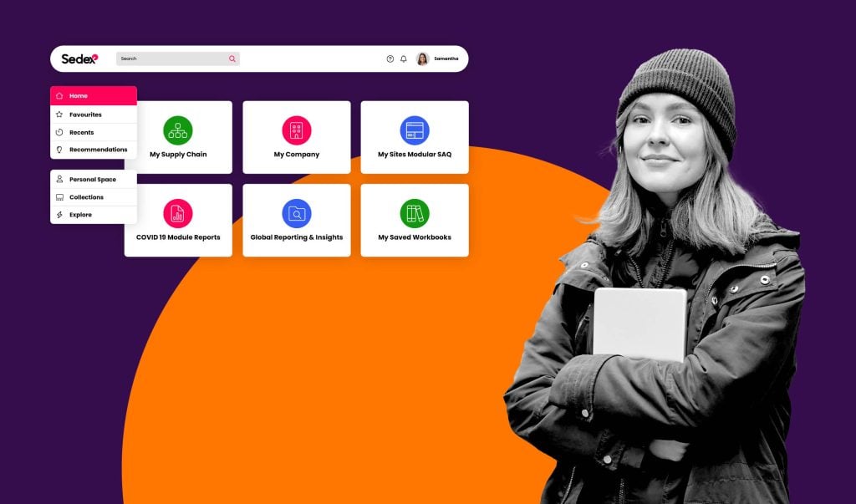Click the Sedex logo
Screen dimensions: 856x504
tap(79, 59)
